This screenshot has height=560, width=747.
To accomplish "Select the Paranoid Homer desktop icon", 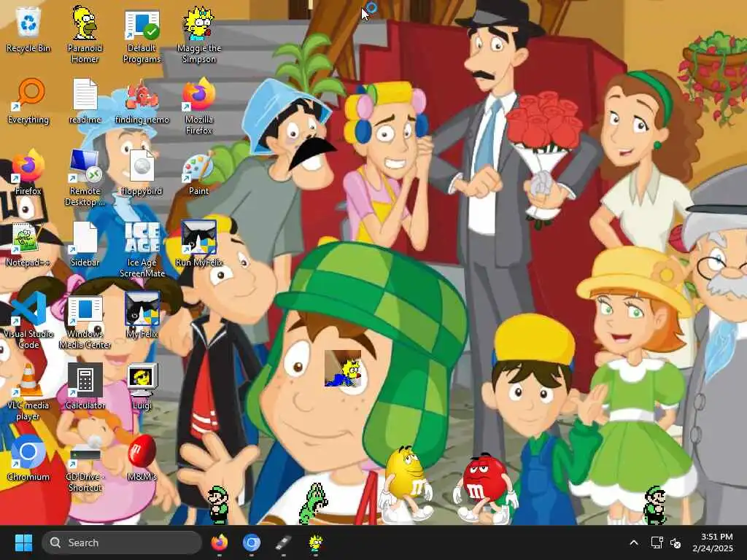I will (x=85, y=34).
